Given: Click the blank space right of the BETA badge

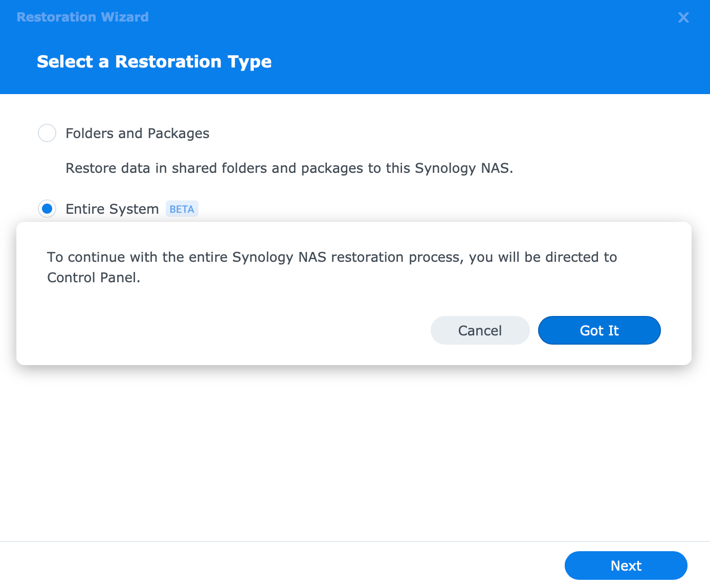Looking at the screenshot, I should [409, 209].
